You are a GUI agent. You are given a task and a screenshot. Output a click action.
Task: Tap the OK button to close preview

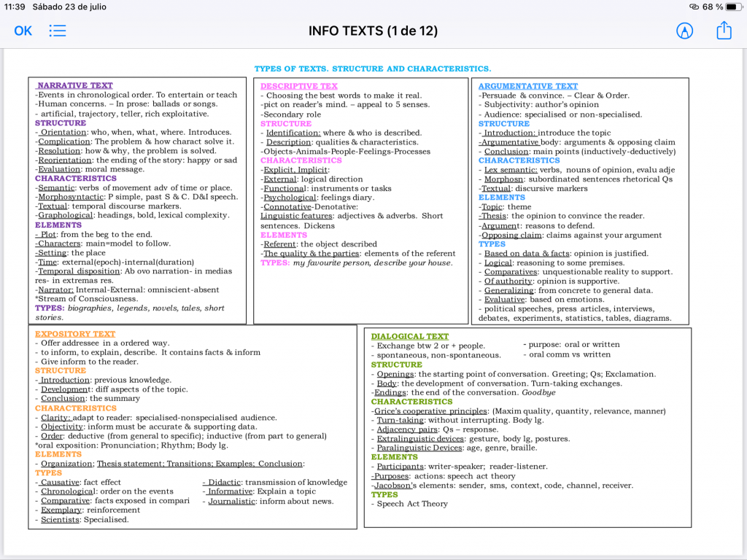click(x=23, y=31)
